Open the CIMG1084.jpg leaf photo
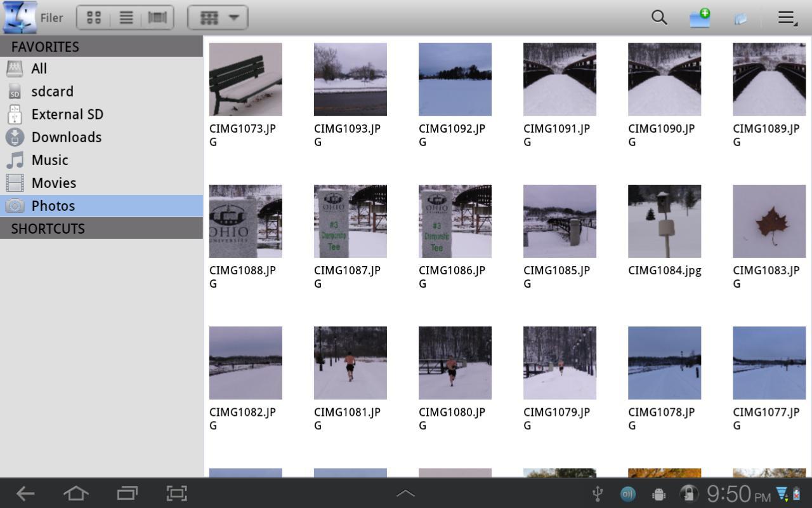This screenshot has width=812, height=508. click(x=664, y=221)
